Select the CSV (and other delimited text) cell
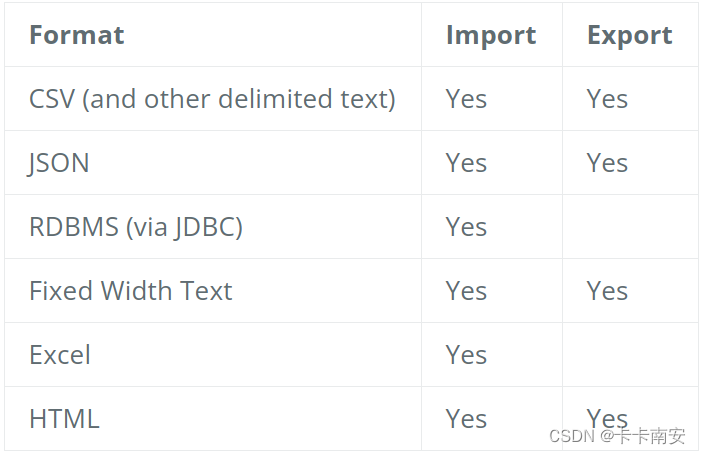This screenshot has width=701, height=454. (x=212, y=99)
